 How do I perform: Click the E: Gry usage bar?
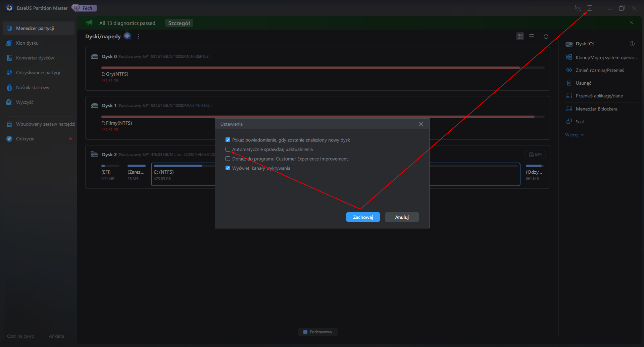(x=323, y=68)
